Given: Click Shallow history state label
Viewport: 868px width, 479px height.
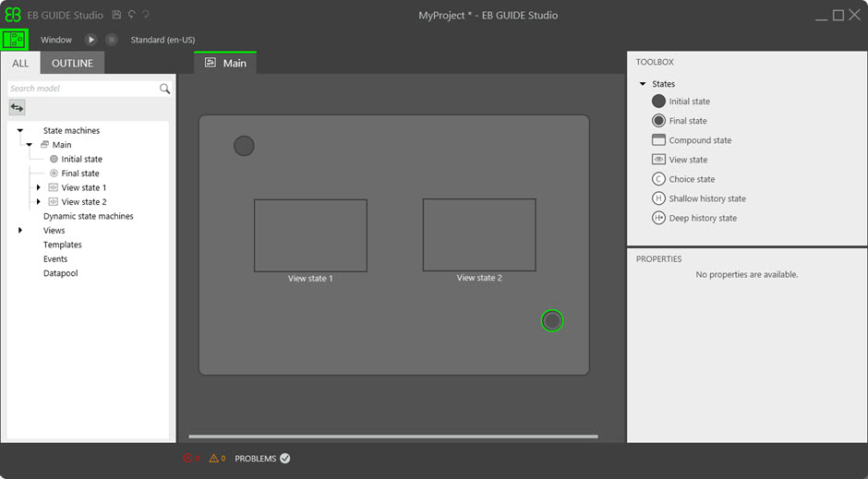Looking at the screenshot, I should tap(707, 198).
